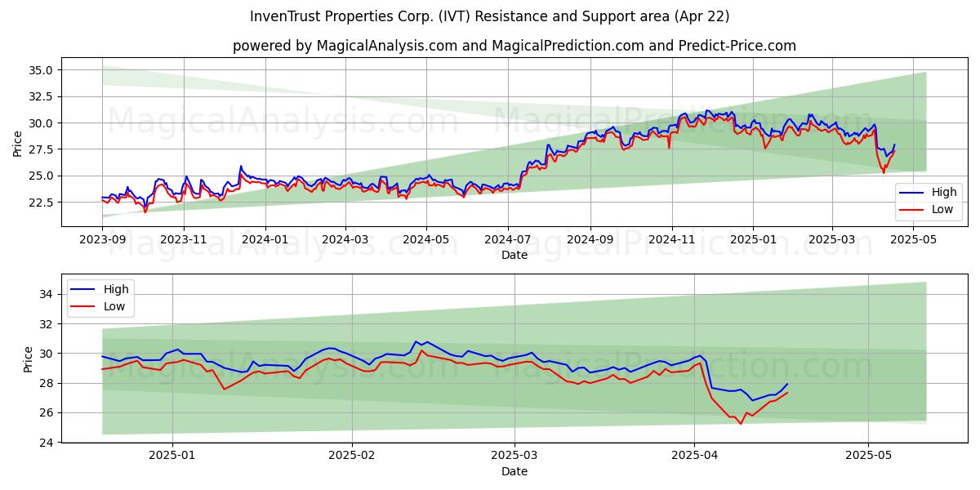Click the top chart's '2025-01' date tick

coord(752,240)
